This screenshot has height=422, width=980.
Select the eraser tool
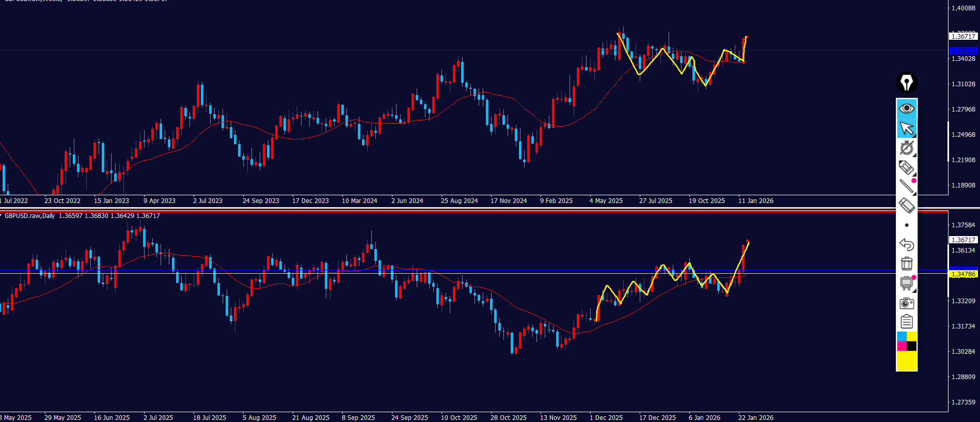[906, 206]
